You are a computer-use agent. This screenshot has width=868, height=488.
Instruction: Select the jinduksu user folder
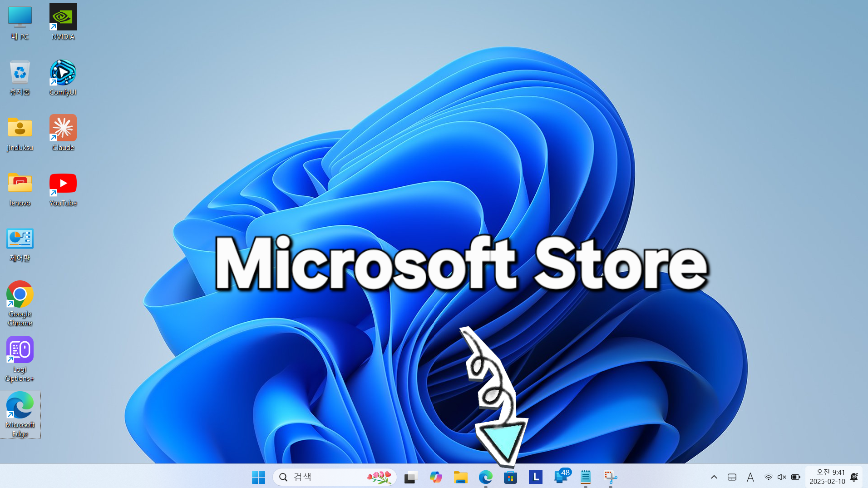[20, 133]
